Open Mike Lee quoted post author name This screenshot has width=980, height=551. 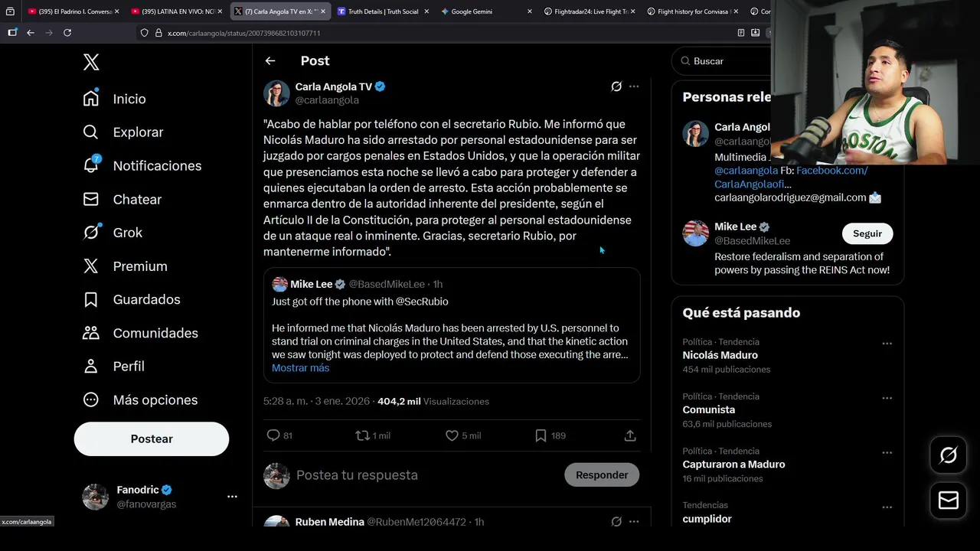(x=311, y=284)
